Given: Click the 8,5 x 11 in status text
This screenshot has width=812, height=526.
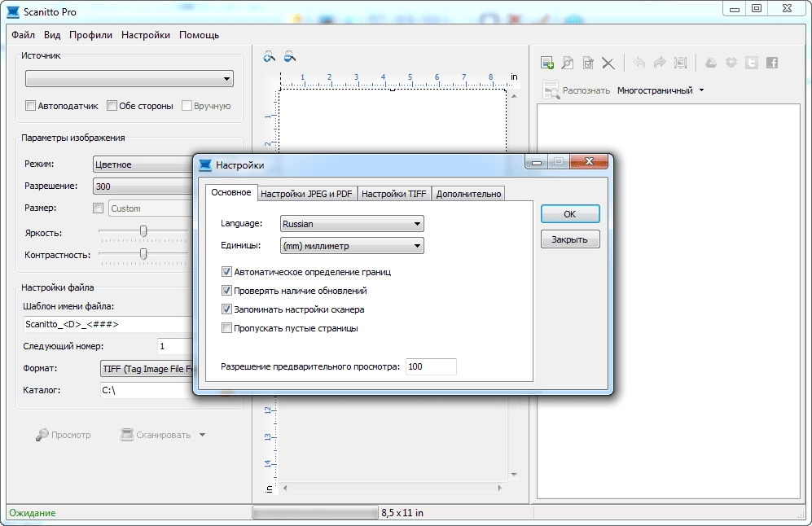Looking at the screenshot, I should point(402,512).
